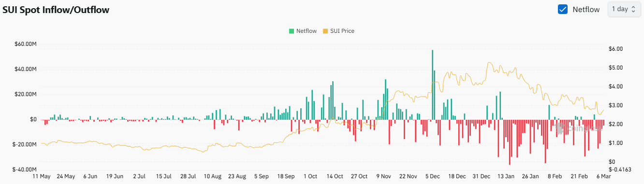Click the $3.00 price axis label
Viewport: 644px width, 184px height.
[615, 105]
